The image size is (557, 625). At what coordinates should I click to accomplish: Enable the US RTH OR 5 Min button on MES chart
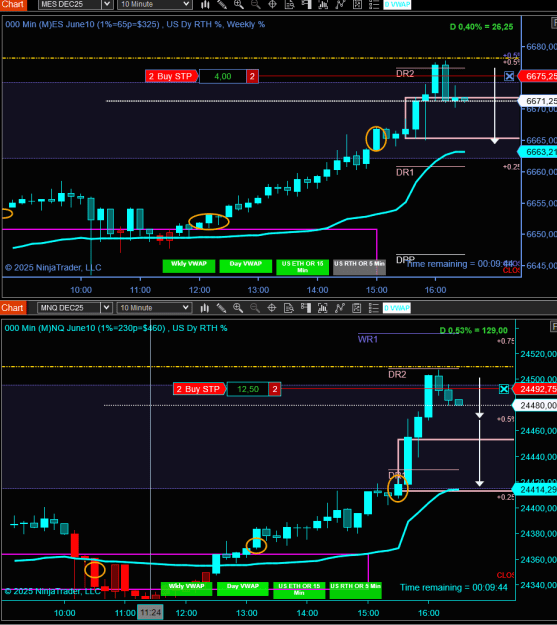click(359, 267)
